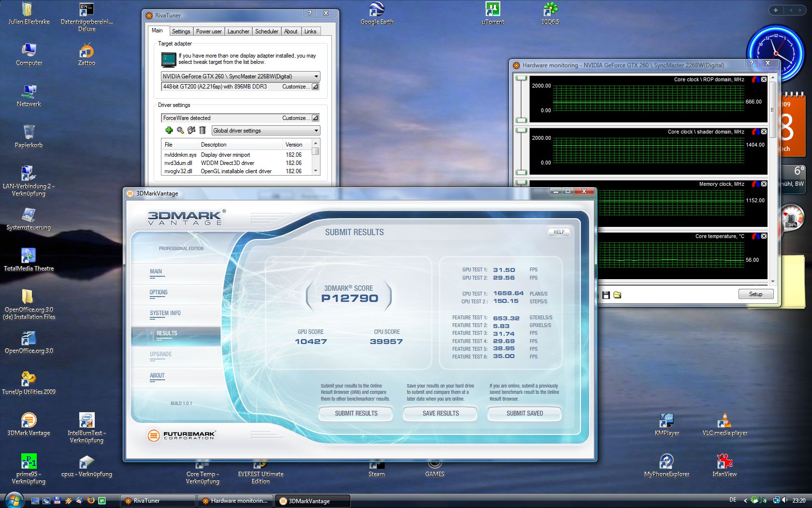Hide the Core clock ROP domain graph
812x508 pixels.
pyautogui.click(x=764, y=79)
